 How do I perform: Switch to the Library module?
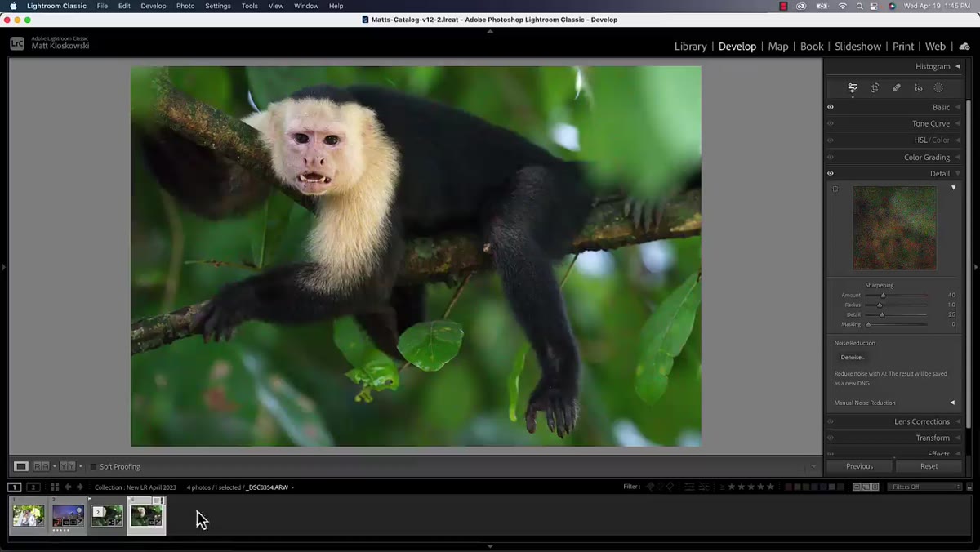(x=690, y=47)
